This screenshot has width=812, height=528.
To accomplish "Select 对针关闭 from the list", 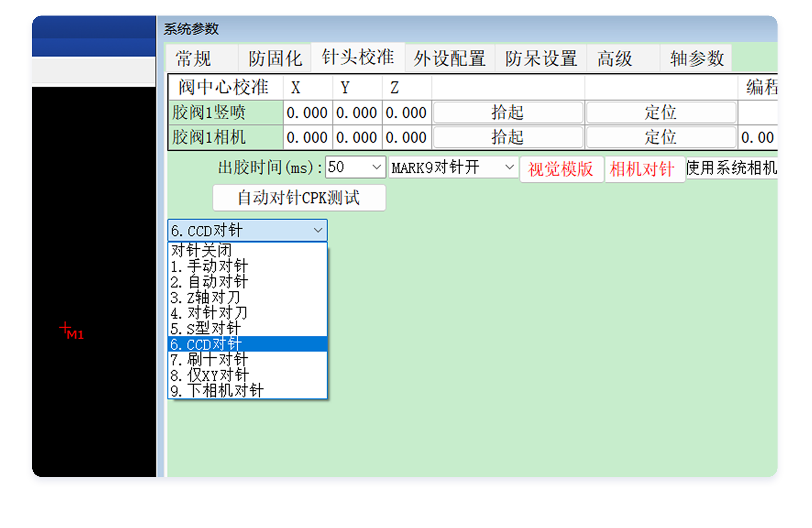I will 201,250.
